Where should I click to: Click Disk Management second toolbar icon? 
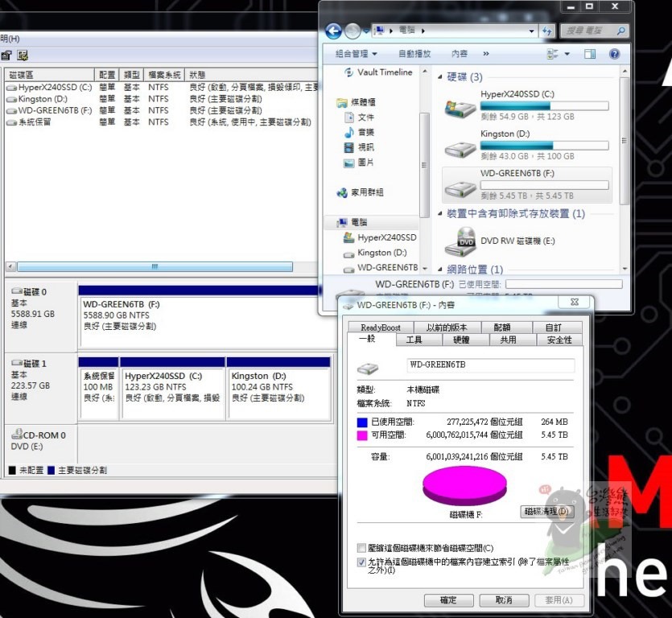tap(23, 56)
